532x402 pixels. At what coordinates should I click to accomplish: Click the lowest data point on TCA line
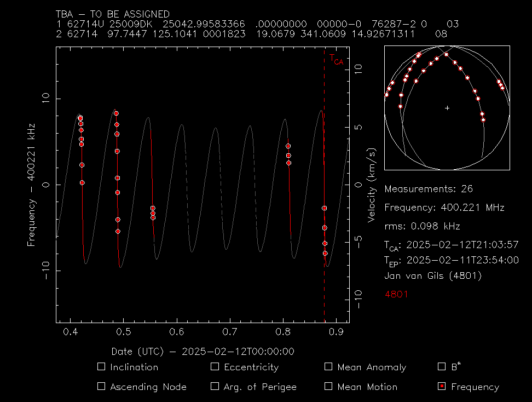(x=325, y=253)
